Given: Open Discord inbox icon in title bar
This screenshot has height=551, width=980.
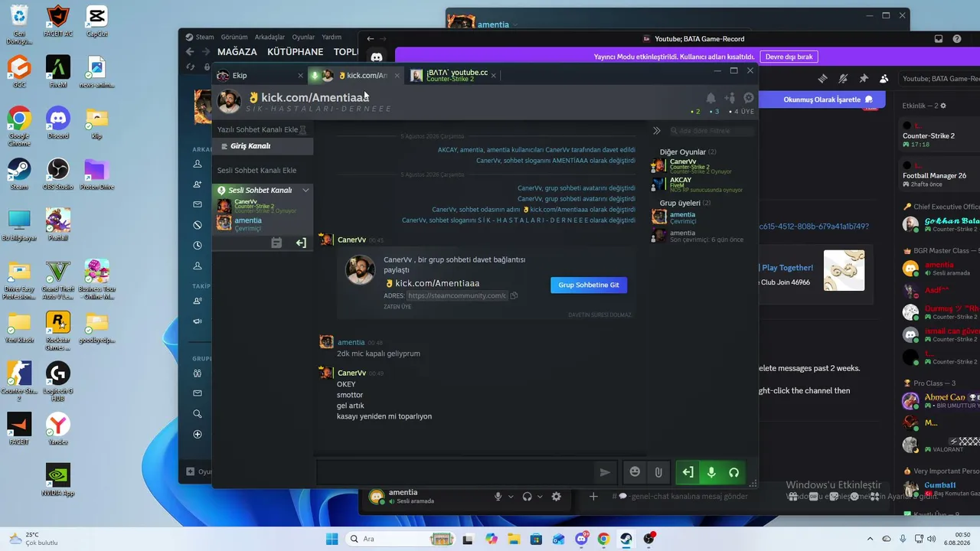Looking at the screenshot, I should (939, 39).
